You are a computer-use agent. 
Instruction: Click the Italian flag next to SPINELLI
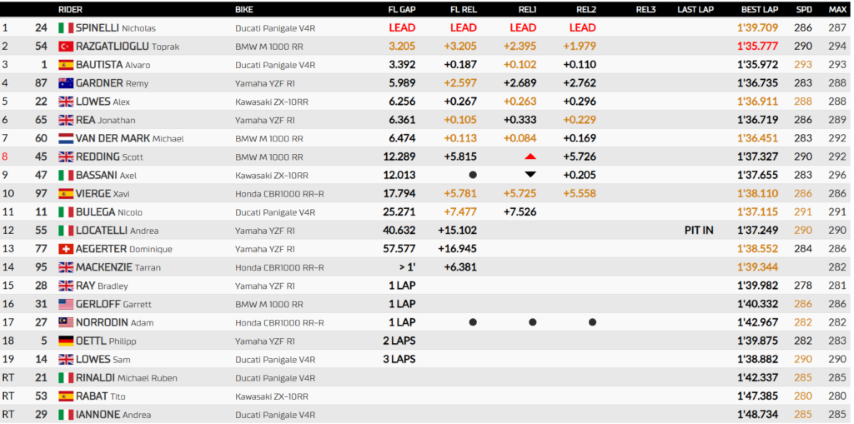tap(66, 28)
